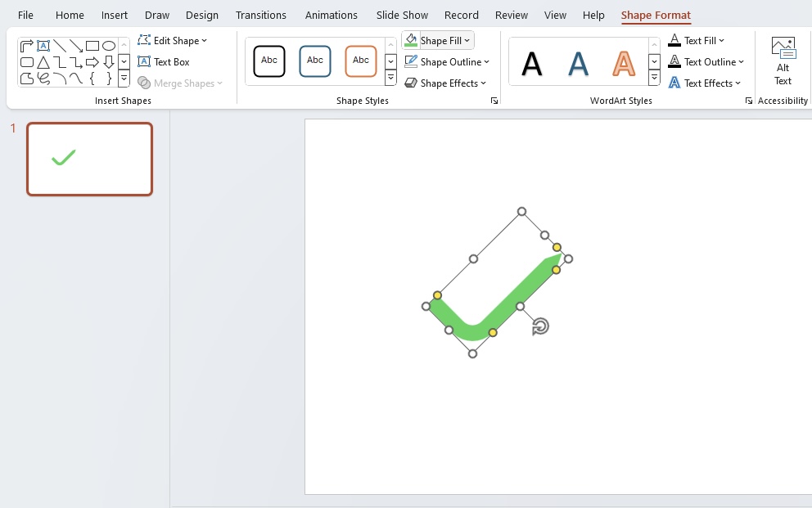Open WordArt Styles dialog launcher
The image size is (812, 508).
749,101
